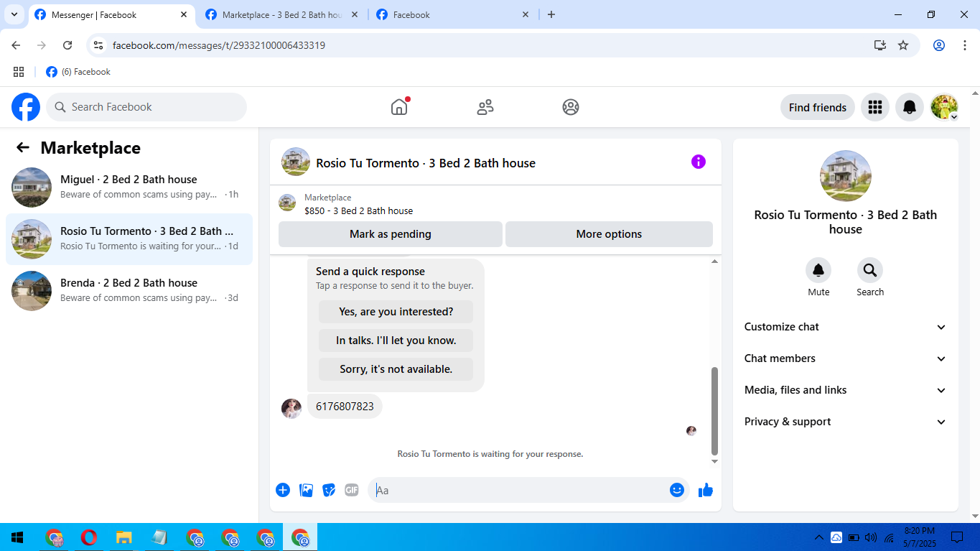
Task: Open volume control in system tray
Action: (x=871, y=537)
